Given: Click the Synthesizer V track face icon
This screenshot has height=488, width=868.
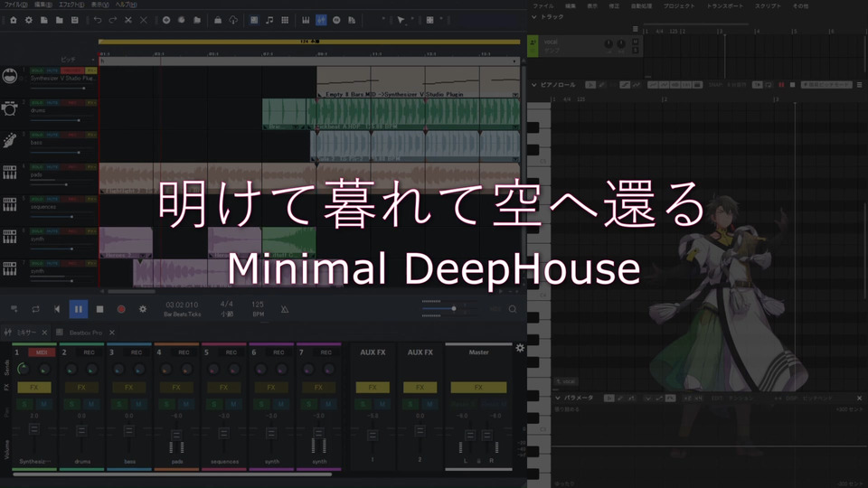Looking at the screenshot, I should coord(9,76).
